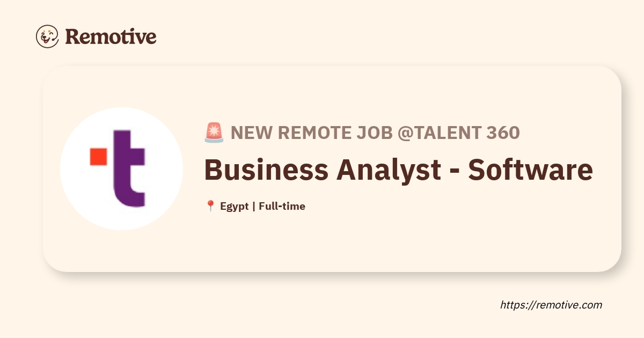This screenshot has width=644, height=338.
Task: Click the Remotive wordmark text
Action: (111, 36)
